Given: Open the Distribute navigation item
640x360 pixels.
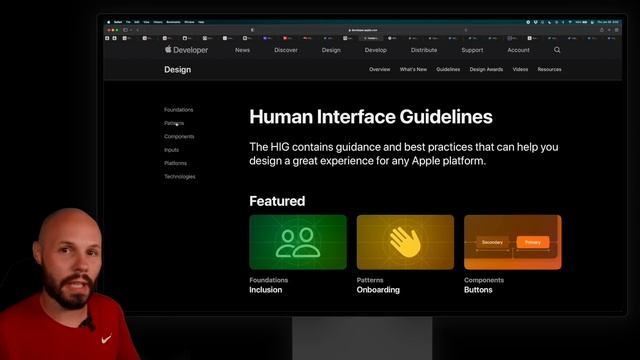Looking at the screenshot, I should click(x=424, y=50).
